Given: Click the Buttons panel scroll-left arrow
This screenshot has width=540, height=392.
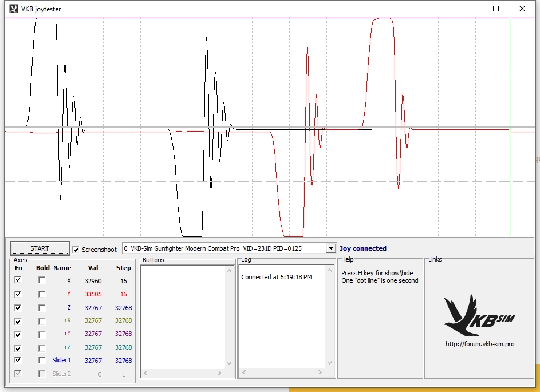Looking at the screenshot, I should (145, 373).
